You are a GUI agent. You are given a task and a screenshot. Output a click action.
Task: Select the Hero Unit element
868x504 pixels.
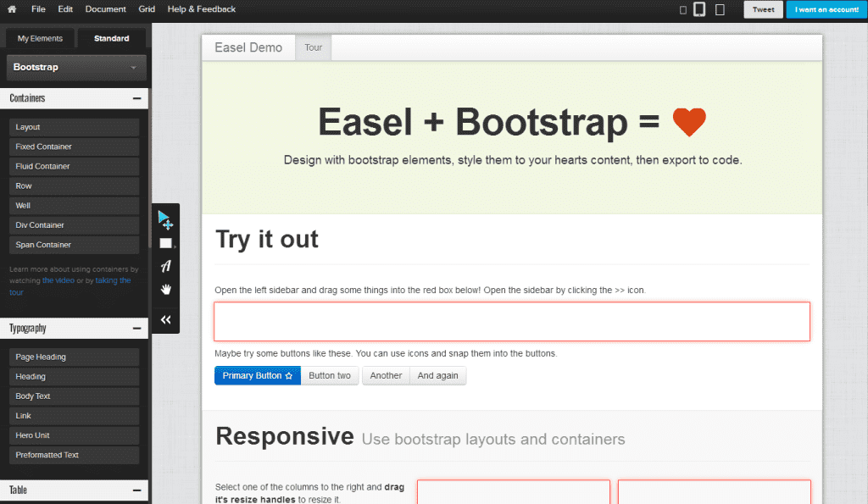(74, 436)
